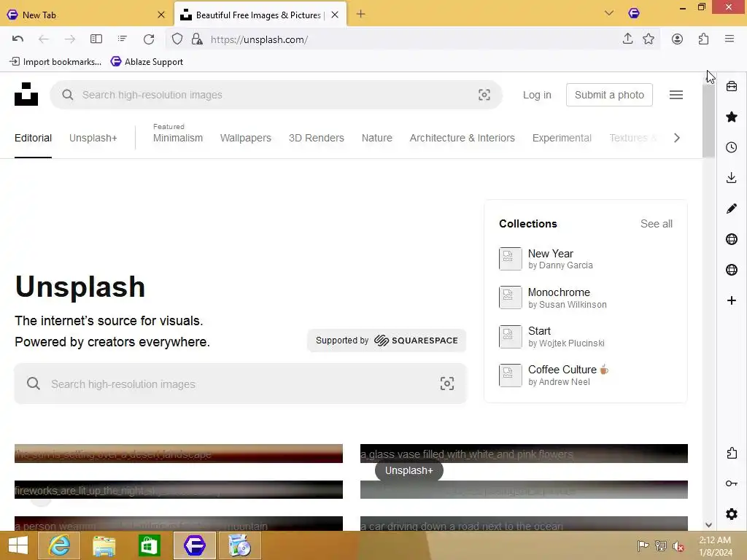The image size is (747, 560).
Task: Open the Import bookmarks bookmark
Action: point(55,61)
